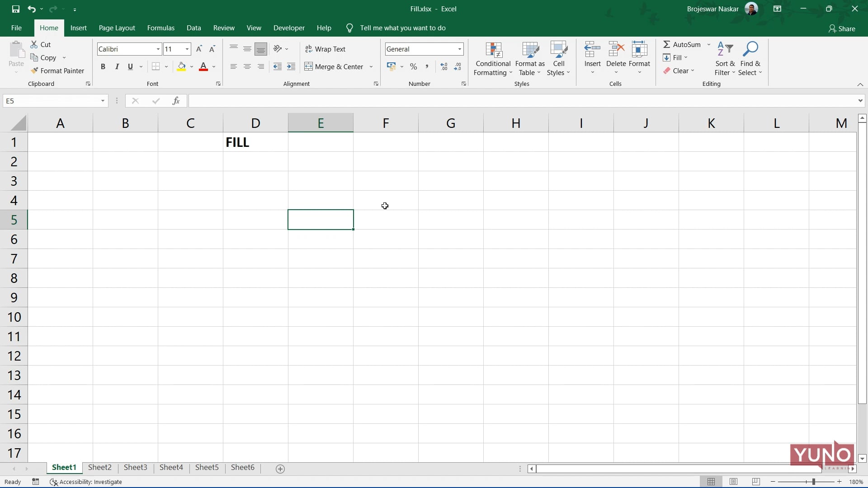Toggle Bold formatting on selected cell
Image resolution: width=868 pixels, height=488 pixels.
[103, 66]
